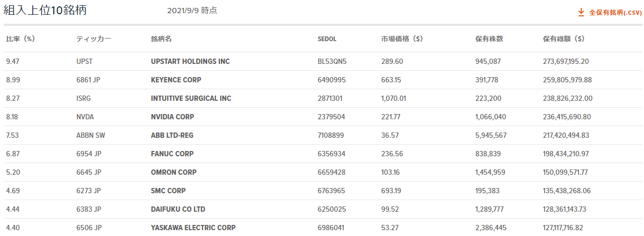Download the 全保有銘柄(.csv) file link
Image resolution: width=644 pixels, height=236 pixels.
tap(615, 12)
